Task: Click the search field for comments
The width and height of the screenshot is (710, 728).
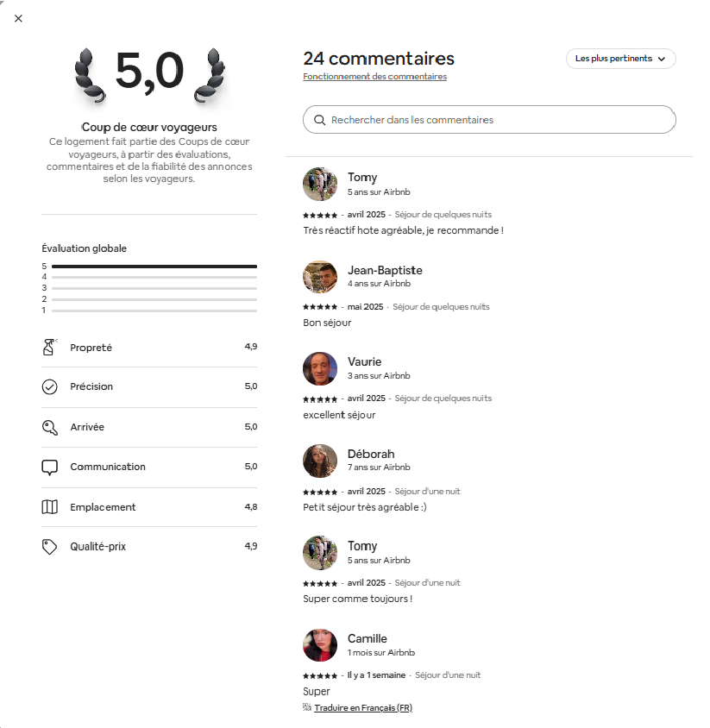Action: (x=489, y=120)
